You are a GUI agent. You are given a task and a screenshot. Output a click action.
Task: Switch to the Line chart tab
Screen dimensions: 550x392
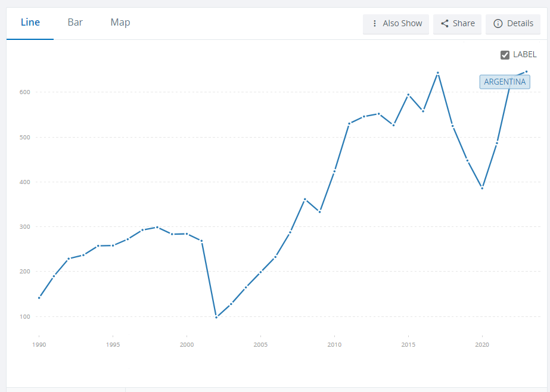click(x=30, y=23)
